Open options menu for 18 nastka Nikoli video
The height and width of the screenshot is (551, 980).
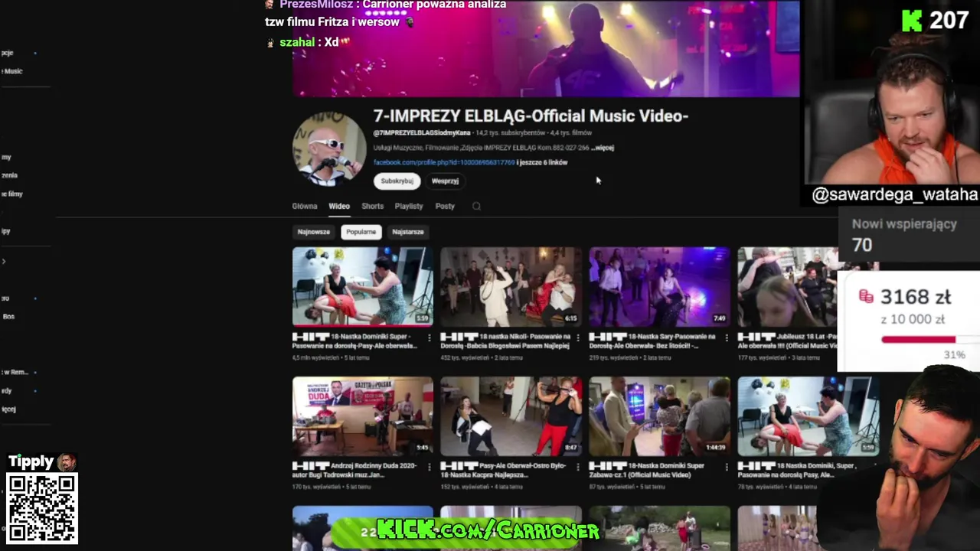[x=577, y=337]
